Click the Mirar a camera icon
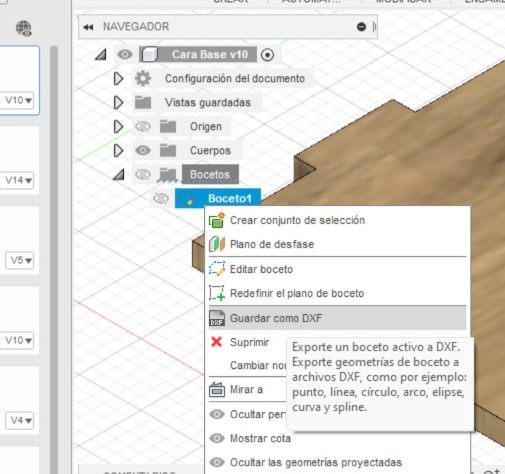The height and width of the screenshot is (474, 505). [217, 389]
